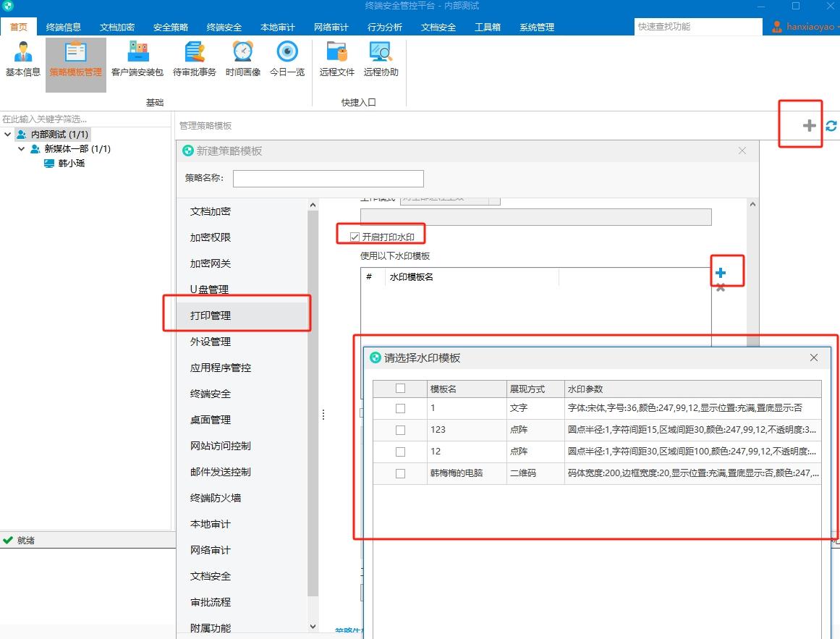This screenshot has width=840, height=639.
Task: Add a watermark template with blue plus
Action: coord(721,273)
